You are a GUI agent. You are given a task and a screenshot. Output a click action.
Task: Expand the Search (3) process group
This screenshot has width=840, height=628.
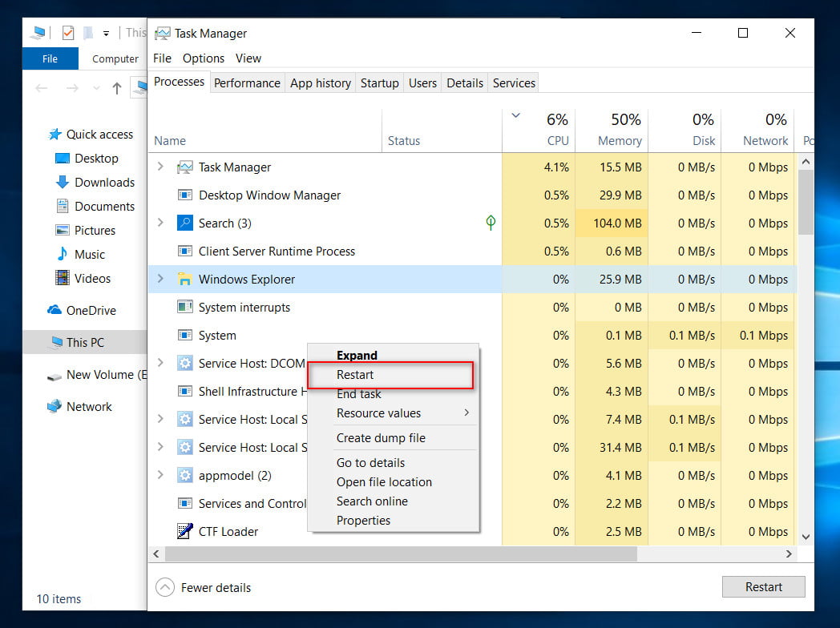pos(160,223)
